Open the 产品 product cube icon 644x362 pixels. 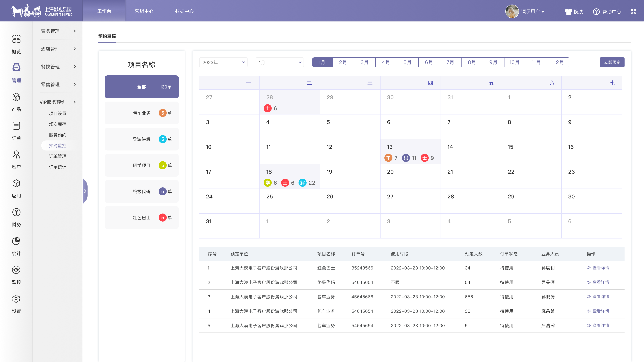[x=16, y=97]
